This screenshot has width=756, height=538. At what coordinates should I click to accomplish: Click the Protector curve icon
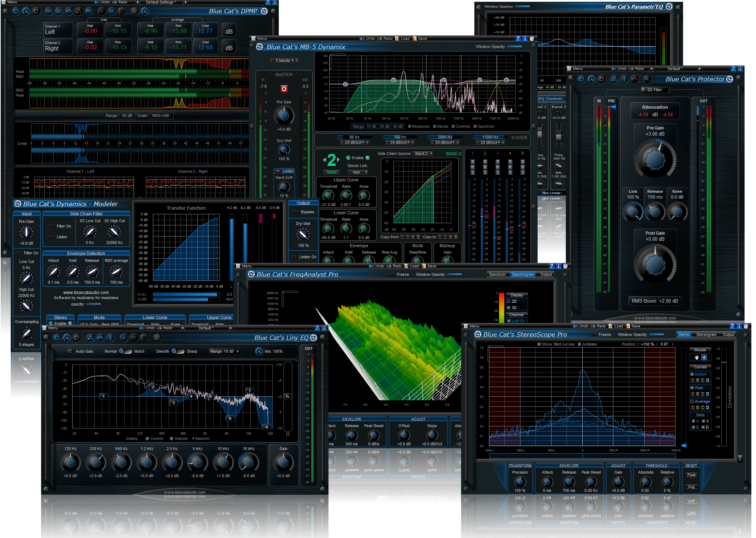[x=634, y=79]
